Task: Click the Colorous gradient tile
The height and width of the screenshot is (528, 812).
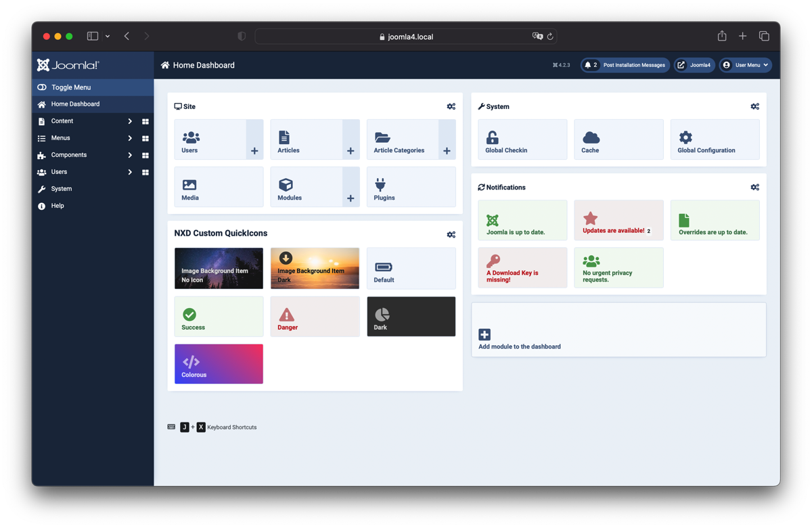Action: pos(219,364)
